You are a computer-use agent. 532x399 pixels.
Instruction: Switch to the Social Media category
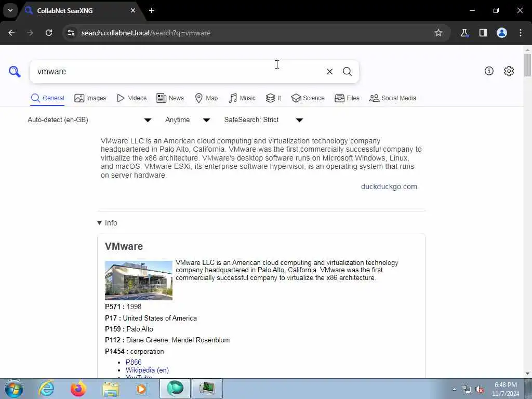click(393, 98)
